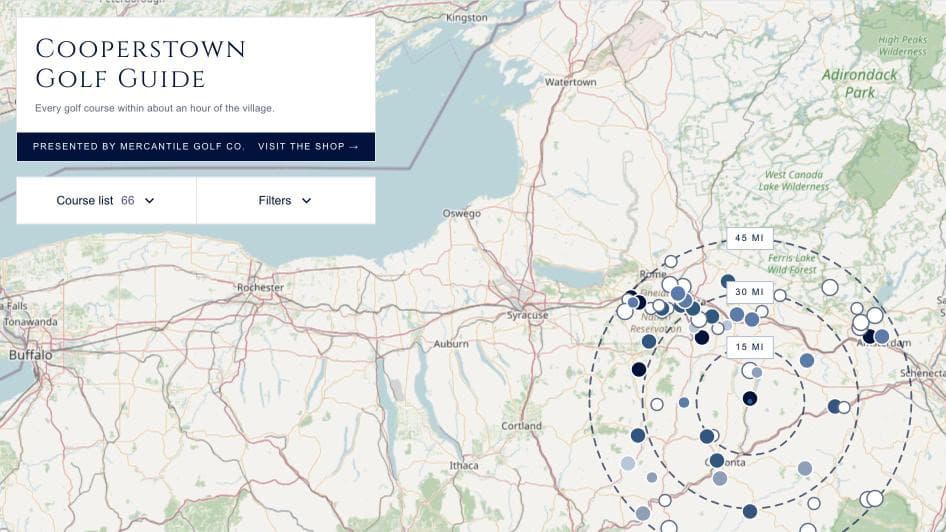946x532 pixels.
Task: Click the Ithaca city label on the map
Action: point(464,465)
